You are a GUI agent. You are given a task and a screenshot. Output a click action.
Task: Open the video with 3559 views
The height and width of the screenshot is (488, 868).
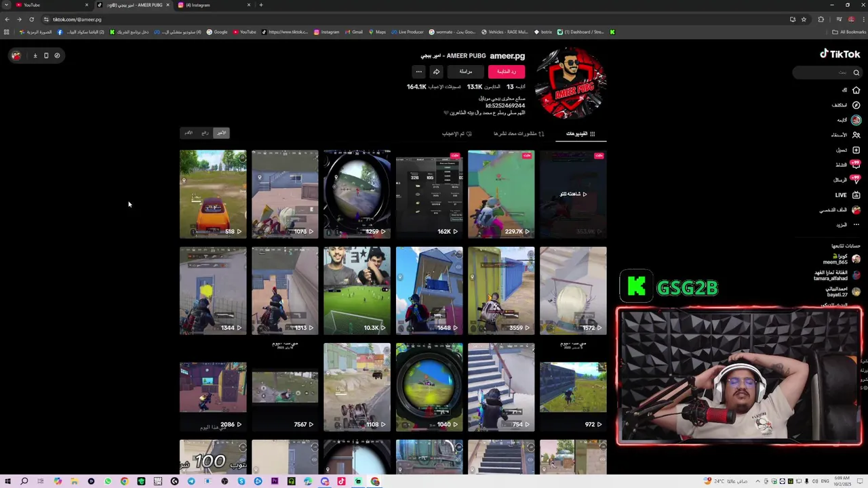pos(501,291)
